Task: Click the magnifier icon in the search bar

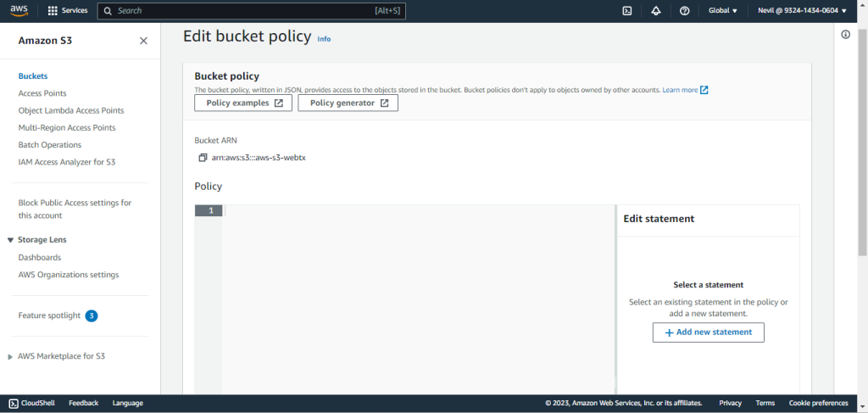Action: tap(108, 10)
